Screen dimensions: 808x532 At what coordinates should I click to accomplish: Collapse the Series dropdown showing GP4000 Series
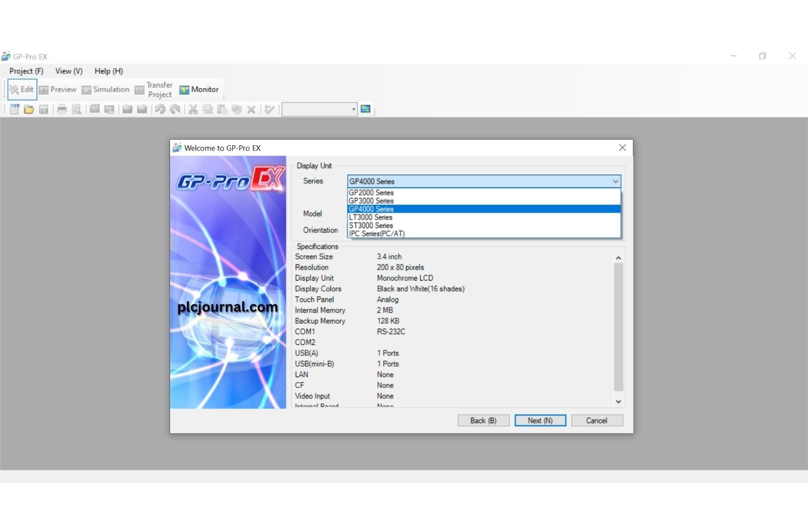coord(484,181)
